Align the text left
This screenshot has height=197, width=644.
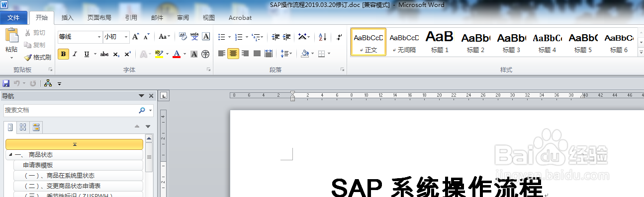click(x=222, y=54)
